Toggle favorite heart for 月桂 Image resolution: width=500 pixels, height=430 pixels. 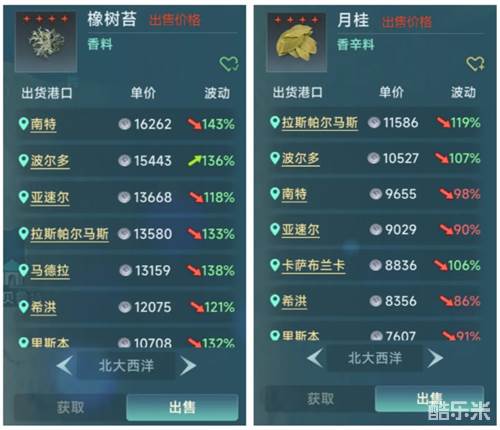tap(475, 63)
